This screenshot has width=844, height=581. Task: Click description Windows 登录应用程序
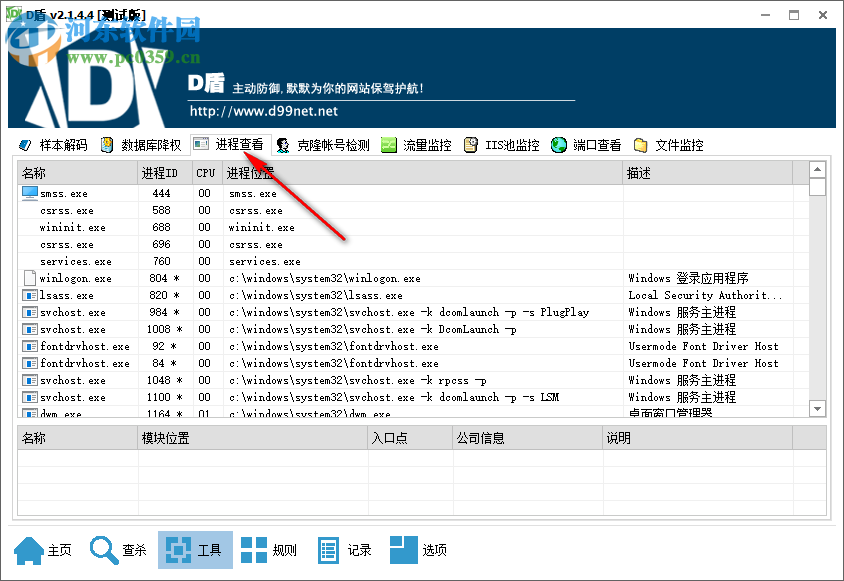tap(688, 278)
